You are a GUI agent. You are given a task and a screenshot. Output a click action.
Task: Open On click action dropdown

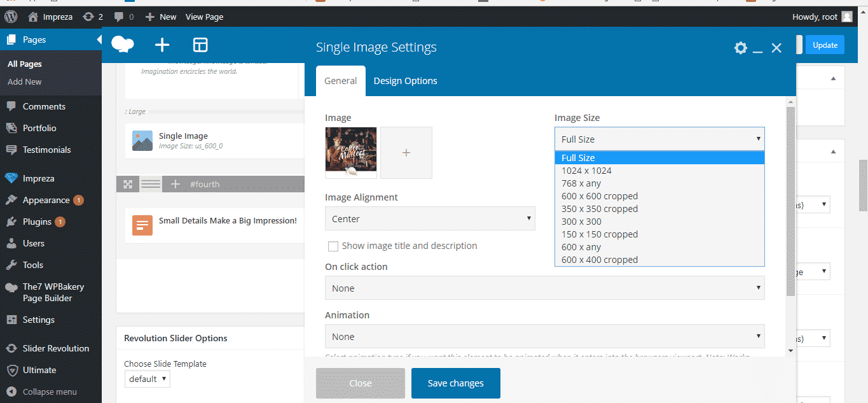[545, 288]
